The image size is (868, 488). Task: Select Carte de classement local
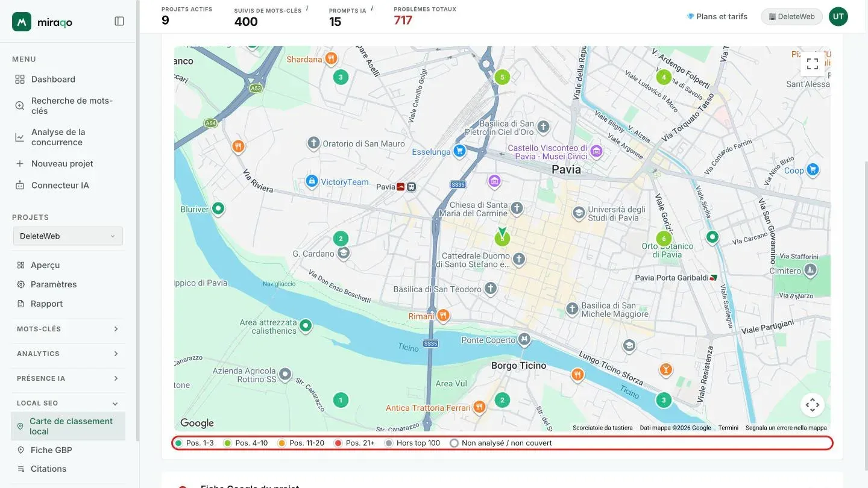(x=68, y=427)
